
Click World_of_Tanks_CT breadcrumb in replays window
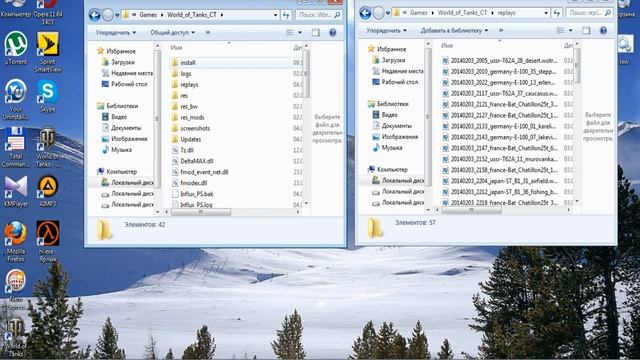pyautogui.click(x=462, y=13)
